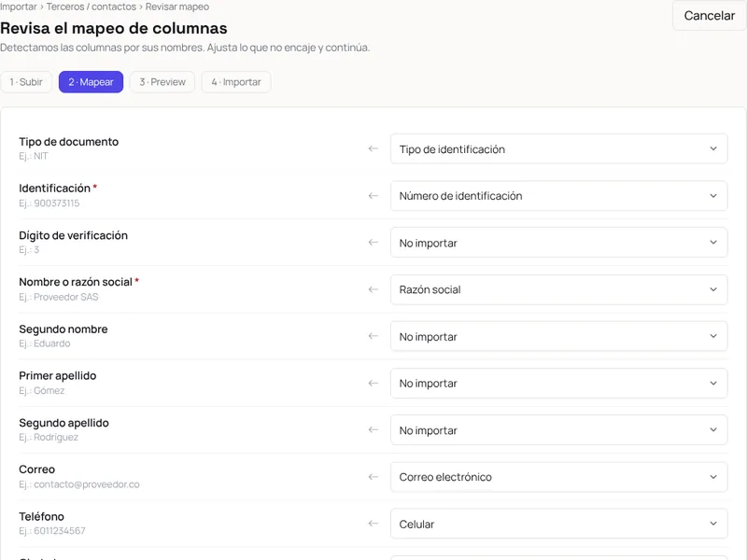Click arrow icon in Primer apellido row
The height and width of the screenshot is (560, 747).
[373, 383]
